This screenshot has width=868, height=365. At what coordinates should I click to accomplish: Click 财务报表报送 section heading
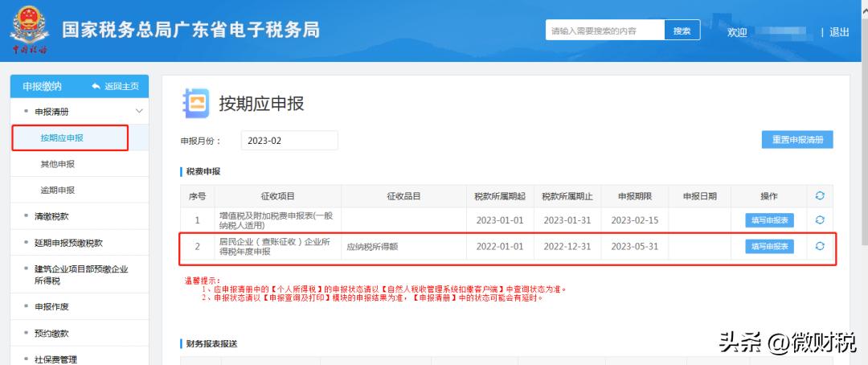[x=211, y=344]
